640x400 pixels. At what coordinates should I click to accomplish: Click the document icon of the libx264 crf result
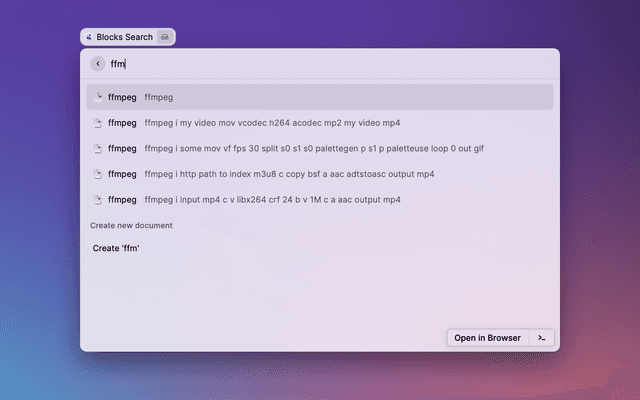98,200
